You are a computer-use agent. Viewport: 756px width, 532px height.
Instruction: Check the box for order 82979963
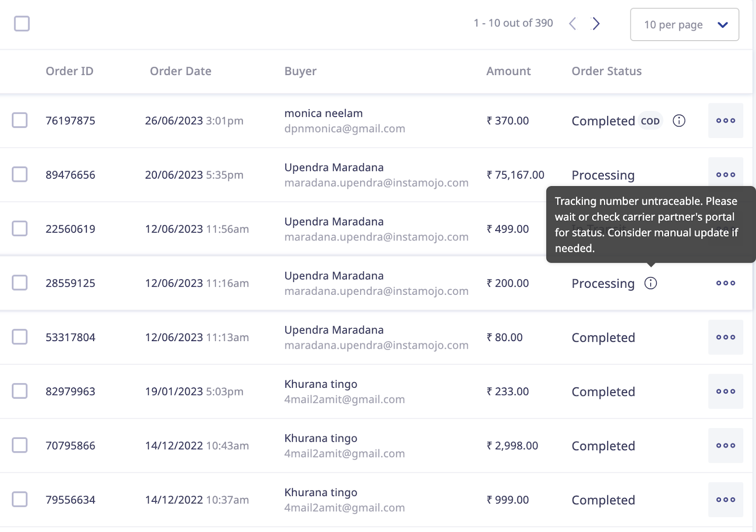[x=20, y=391]
